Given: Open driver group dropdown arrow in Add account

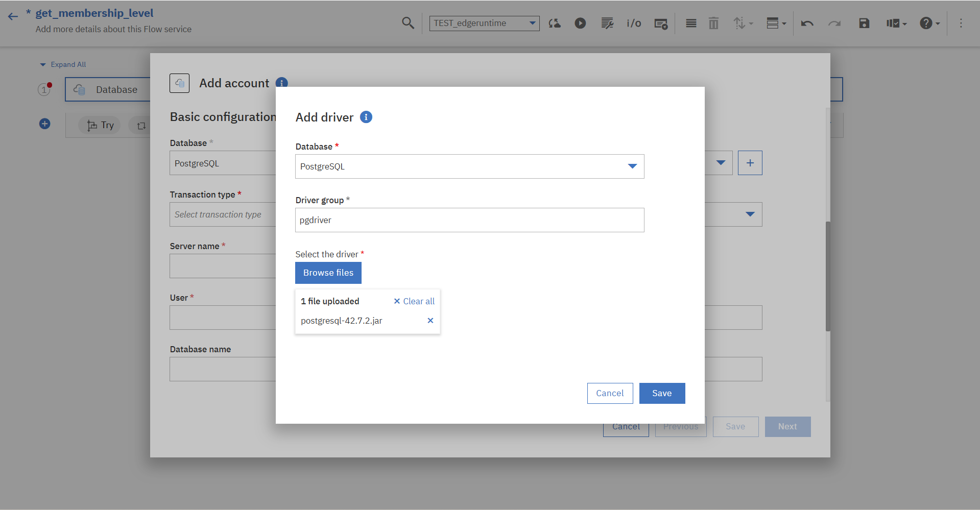Looking at the screenshot, I should pos(721,163).
